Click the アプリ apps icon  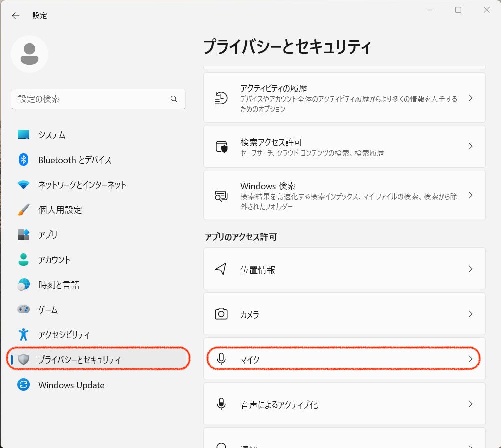(23, 235)
